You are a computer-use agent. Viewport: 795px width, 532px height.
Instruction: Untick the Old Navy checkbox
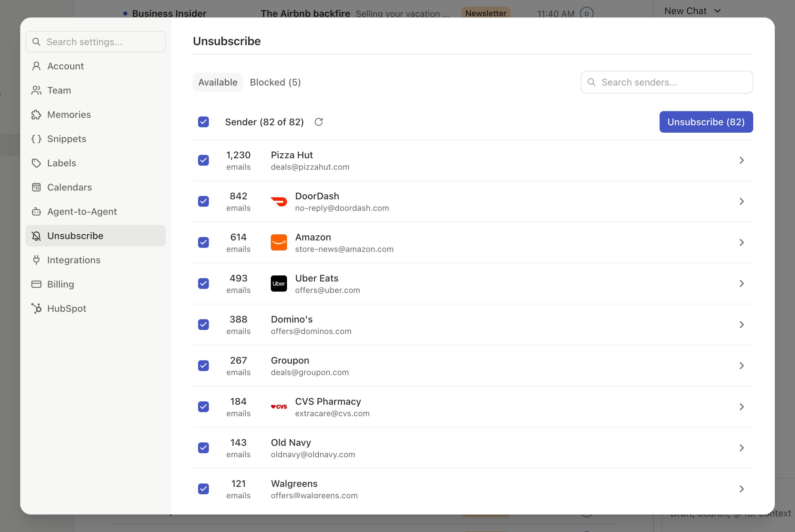point(203,447)
